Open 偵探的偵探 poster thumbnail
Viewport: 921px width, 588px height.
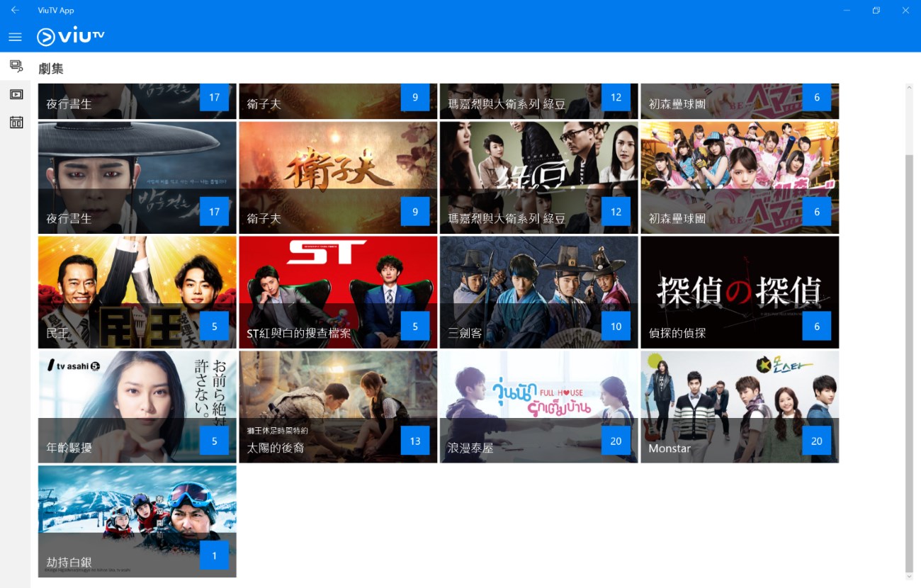click(x=740, y=292)
